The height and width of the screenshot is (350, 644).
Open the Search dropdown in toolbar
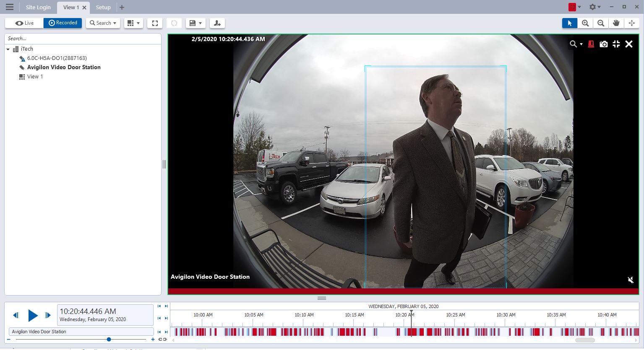coord(103,23)
